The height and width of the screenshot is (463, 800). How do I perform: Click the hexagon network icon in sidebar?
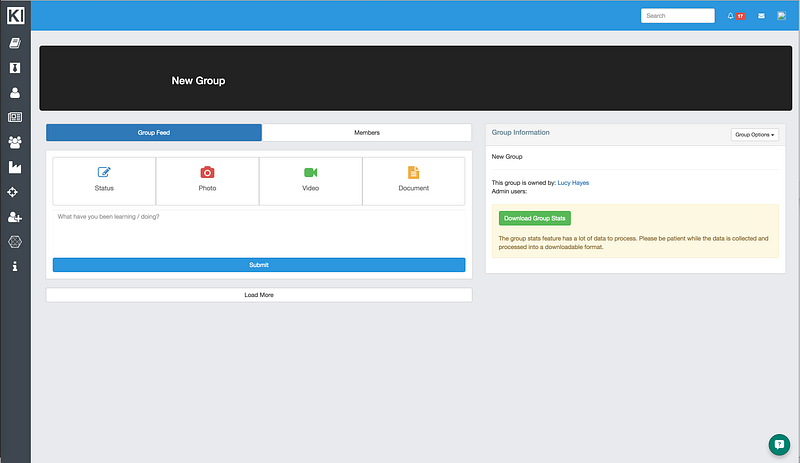pos(15,241)
